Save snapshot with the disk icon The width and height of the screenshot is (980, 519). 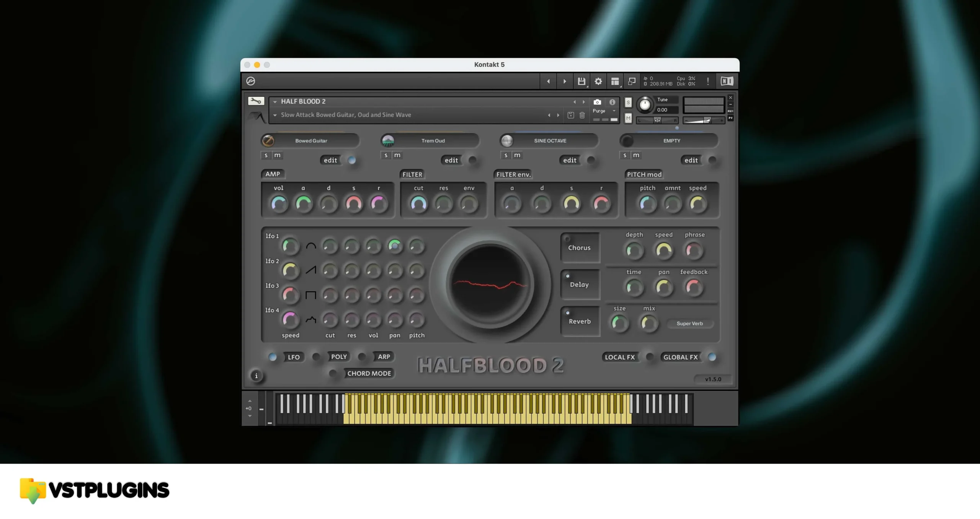point(571,115)
